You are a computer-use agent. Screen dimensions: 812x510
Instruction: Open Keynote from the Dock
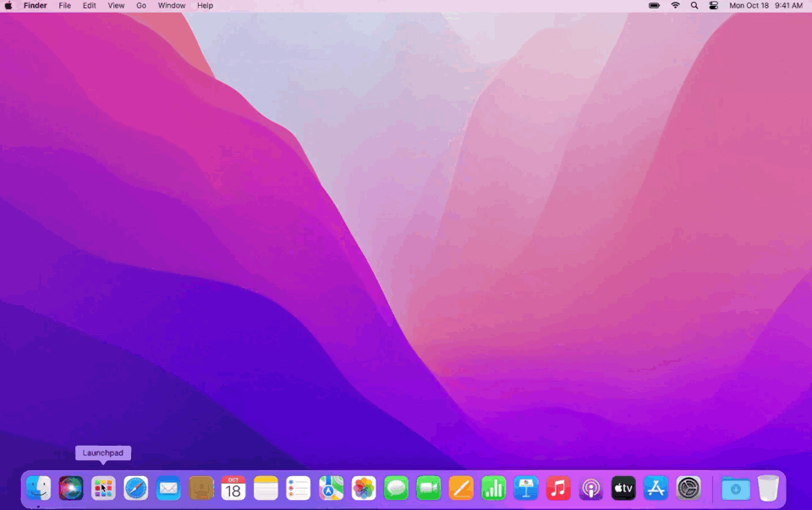click(x=525, y=488)
